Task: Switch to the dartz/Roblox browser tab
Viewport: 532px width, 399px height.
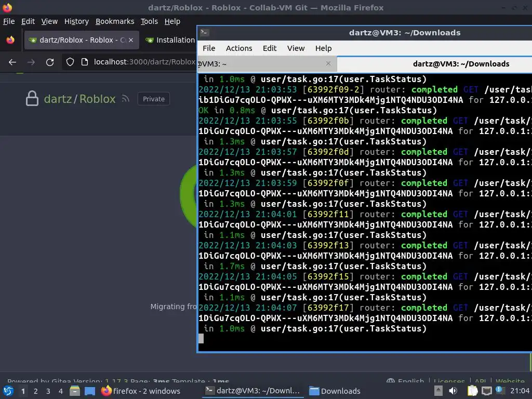Action: (82, 40)
